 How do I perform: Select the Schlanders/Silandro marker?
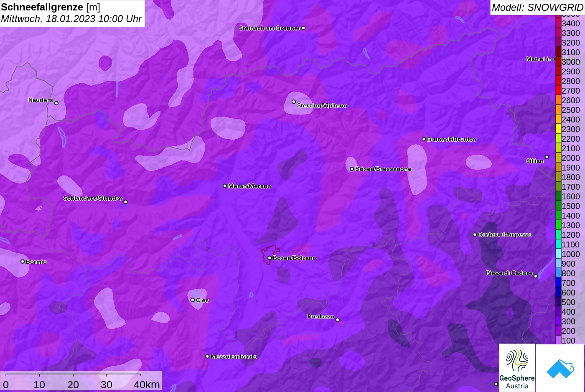(x=125, y=202)
